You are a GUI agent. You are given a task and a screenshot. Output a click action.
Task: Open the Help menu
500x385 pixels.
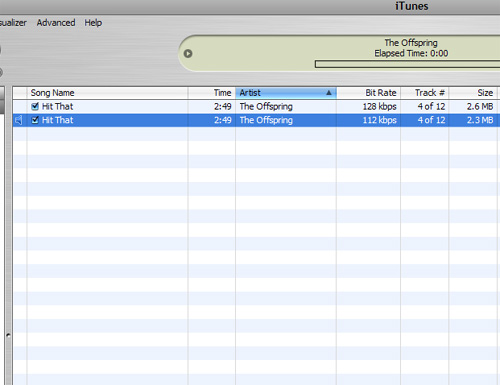pyautogui.click(x=93, y=23)
